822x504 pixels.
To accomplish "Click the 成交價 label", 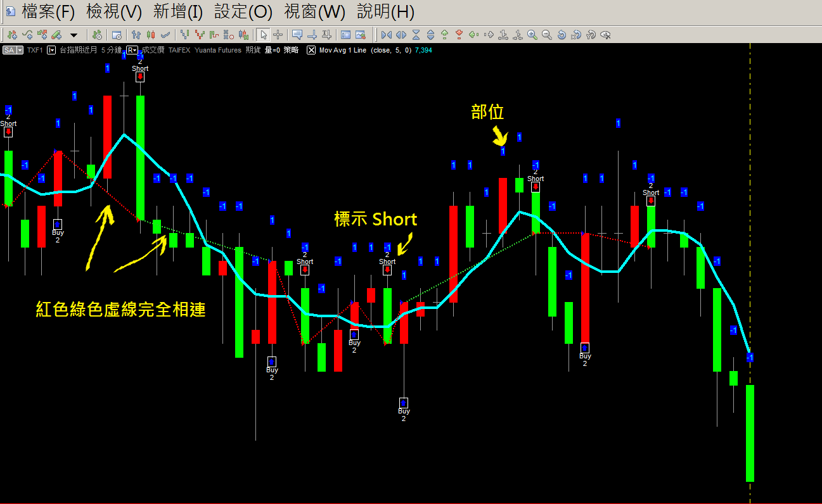I will click(153, 50).
